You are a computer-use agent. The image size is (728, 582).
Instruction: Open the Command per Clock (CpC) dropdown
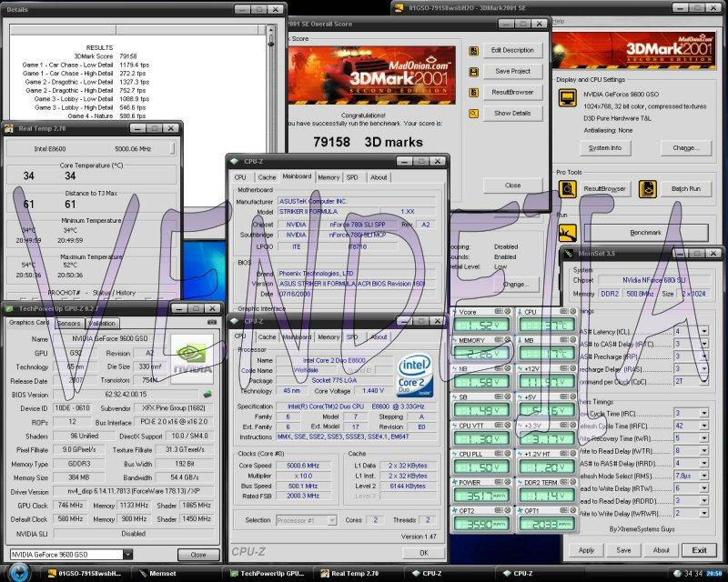[704, 382]
